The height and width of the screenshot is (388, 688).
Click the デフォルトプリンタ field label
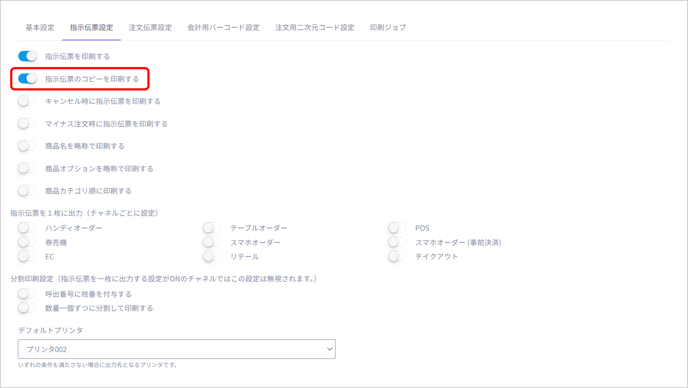(50, 331)
